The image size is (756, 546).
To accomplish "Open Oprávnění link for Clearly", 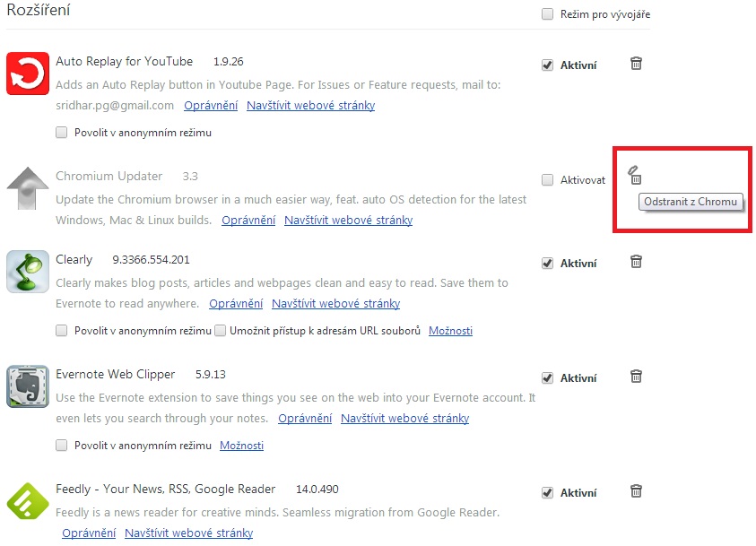I will click(236, 304).
